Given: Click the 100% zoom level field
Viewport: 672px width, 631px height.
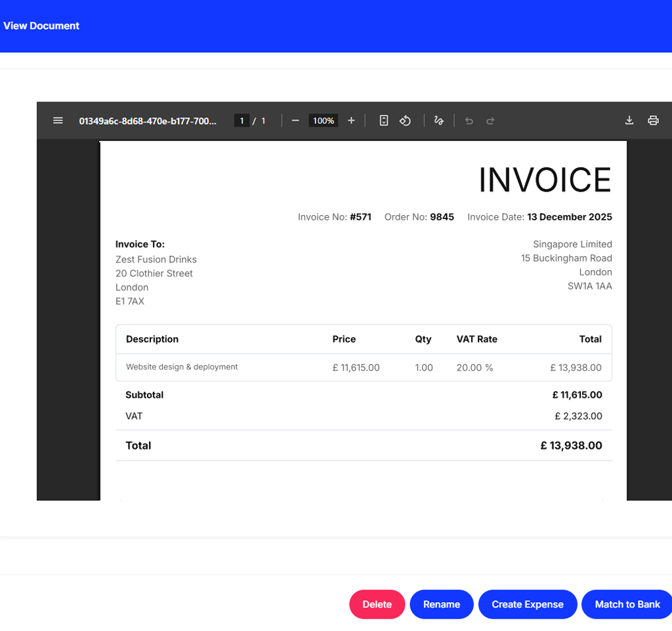Looking at the screenshot, I should [x=323, y=121].
